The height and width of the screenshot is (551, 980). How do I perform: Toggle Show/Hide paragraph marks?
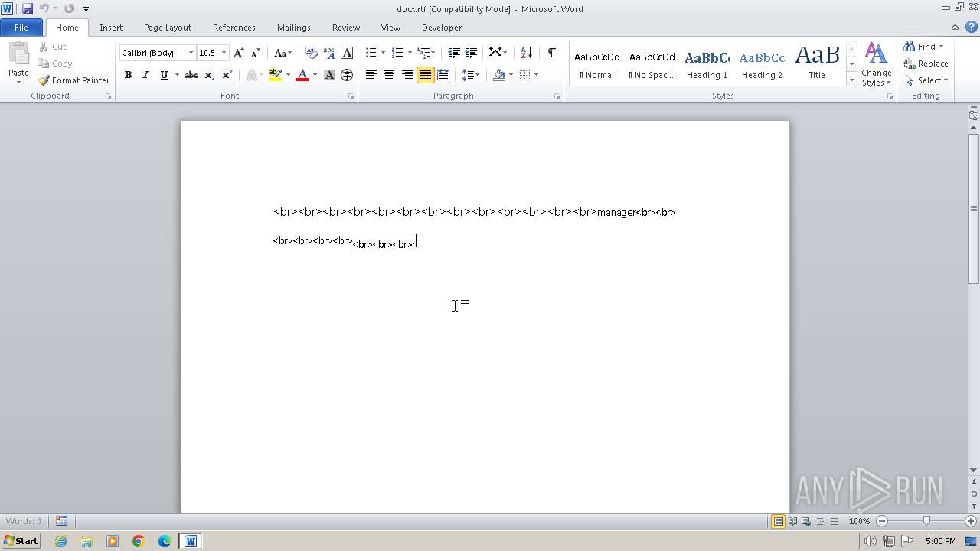(x=551, y=53)
